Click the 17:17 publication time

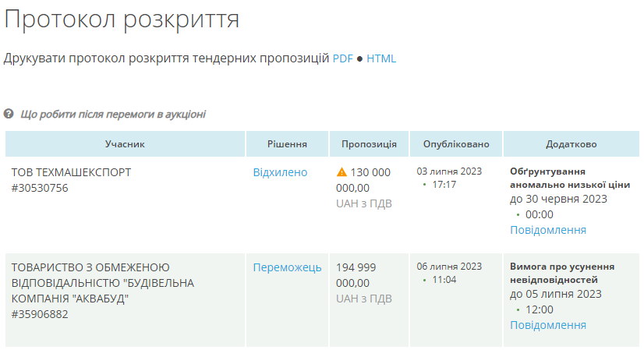click(x=444, y=185)
